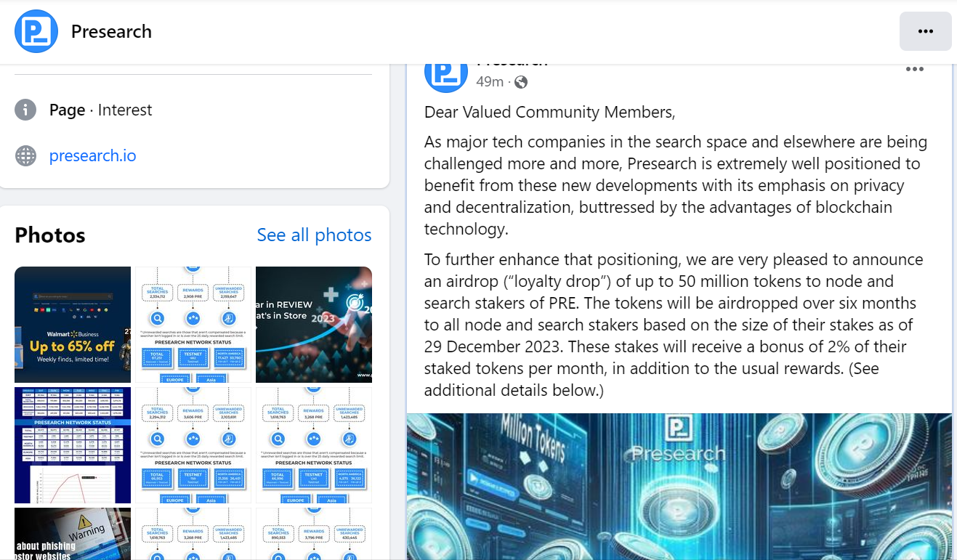This screenshot has height=560, width=957.
Task: Click the globe icon beside presearch.io
Action: [x=25, y=156]
